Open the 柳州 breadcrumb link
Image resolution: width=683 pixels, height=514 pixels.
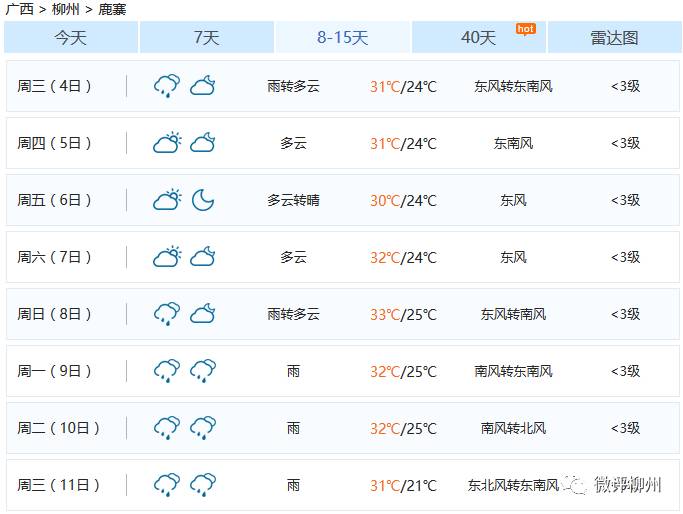coord(66,9)
